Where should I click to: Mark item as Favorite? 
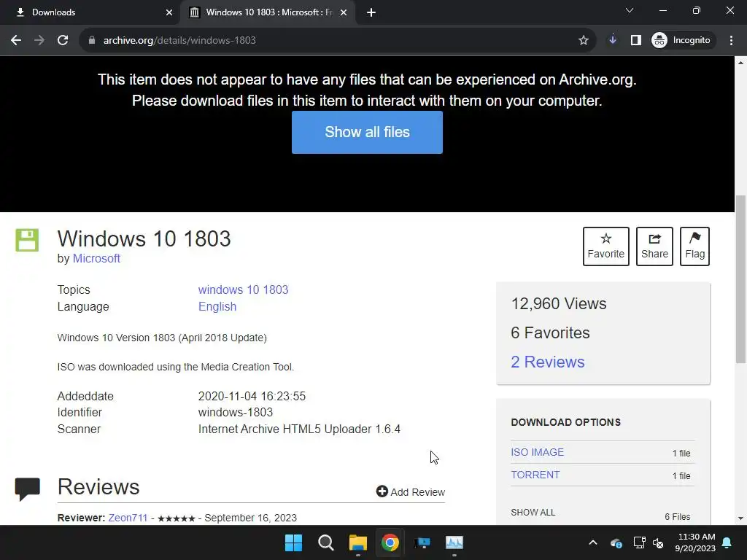click(x=606, y=246)
